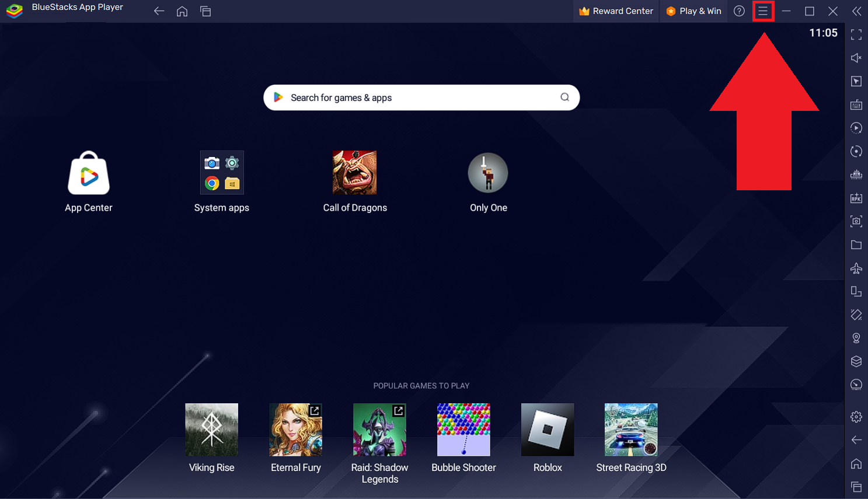Click the home icon in the sidebar
This screenshot has width=868, height=499.
point(856,463)
